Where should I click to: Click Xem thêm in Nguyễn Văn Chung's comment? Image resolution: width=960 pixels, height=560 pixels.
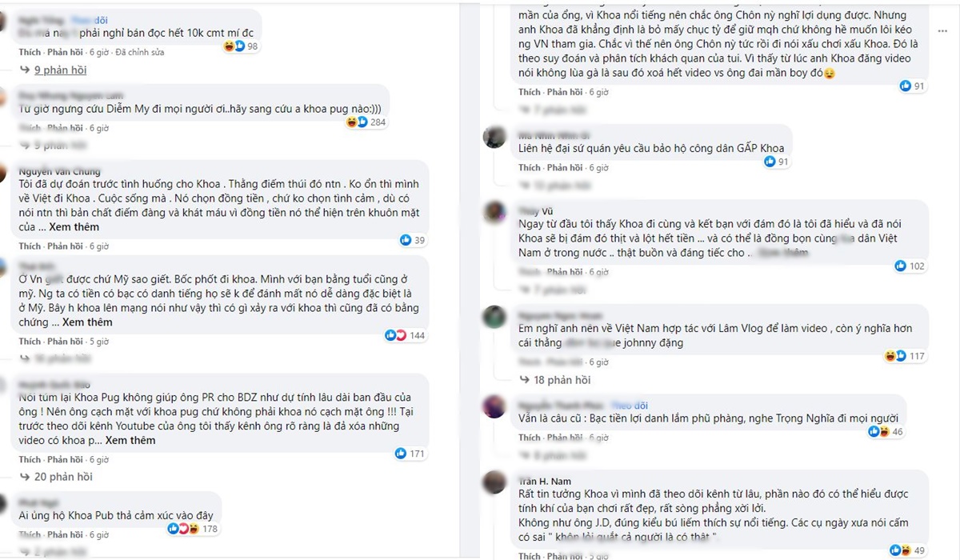tap(74, 227)
